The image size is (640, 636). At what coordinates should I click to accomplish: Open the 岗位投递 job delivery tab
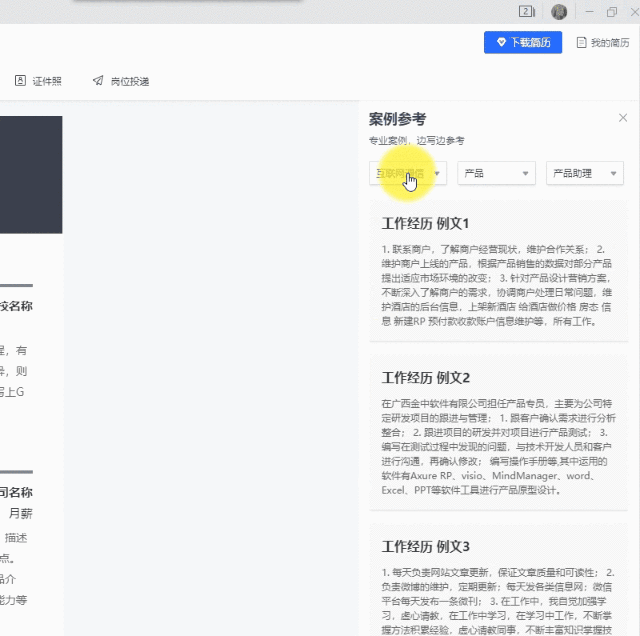coord(121,81)
